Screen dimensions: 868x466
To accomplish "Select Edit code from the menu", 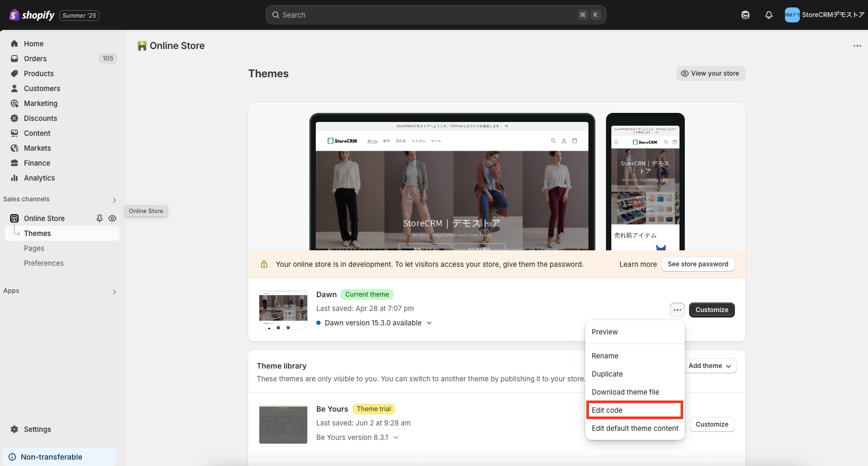I will point(635,410).
